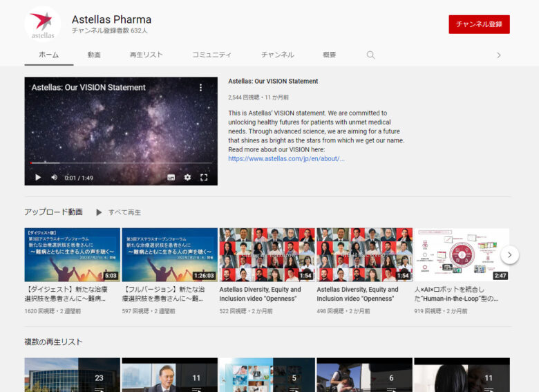
Task: Play the featured VISION Statement video
Action: (38, 178)
